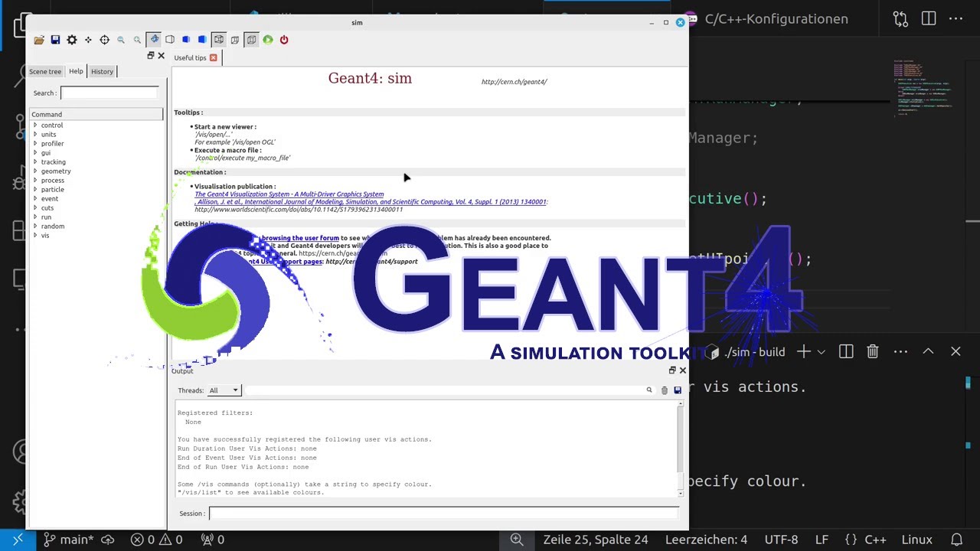Open VS Code editor more actions menu
980x551 pixels.
[956, 18]
